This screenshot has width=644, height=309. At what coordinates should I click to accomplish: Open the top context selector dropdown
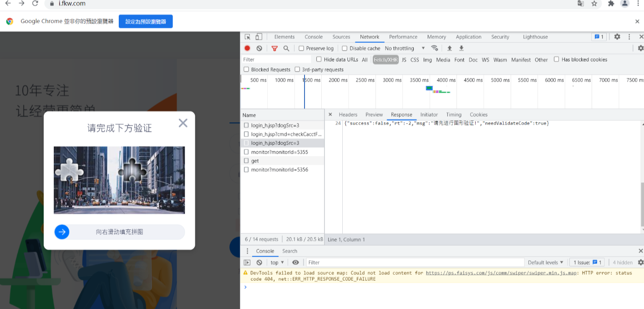click(x=277, y=263)
